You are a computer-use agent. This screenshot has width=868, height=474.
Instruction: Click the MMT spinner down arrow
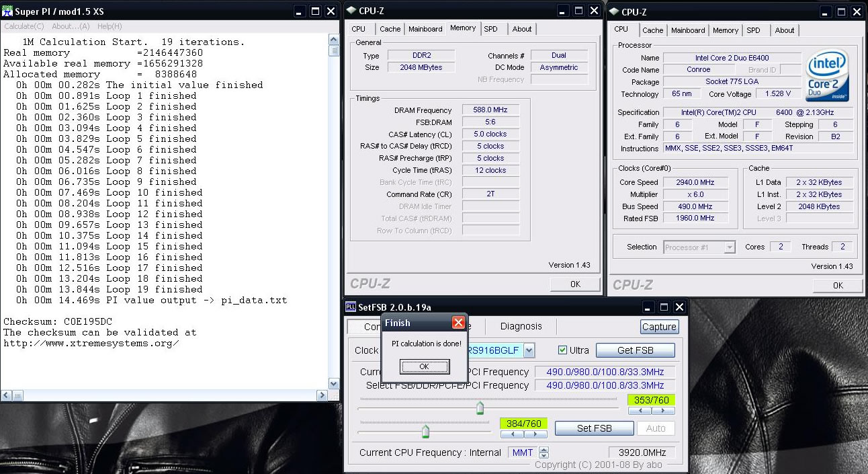pyautogui.click(x=544, y=456)
